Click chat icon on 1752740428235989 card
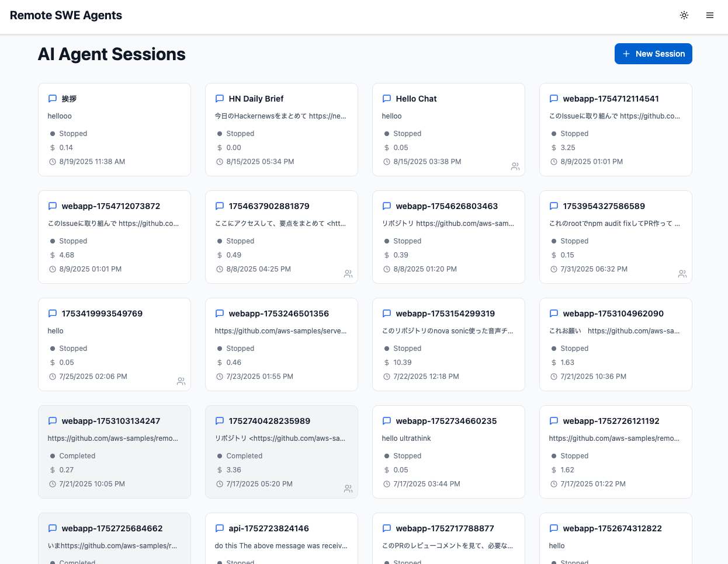 pyautogui.click(x=220, y=421)
